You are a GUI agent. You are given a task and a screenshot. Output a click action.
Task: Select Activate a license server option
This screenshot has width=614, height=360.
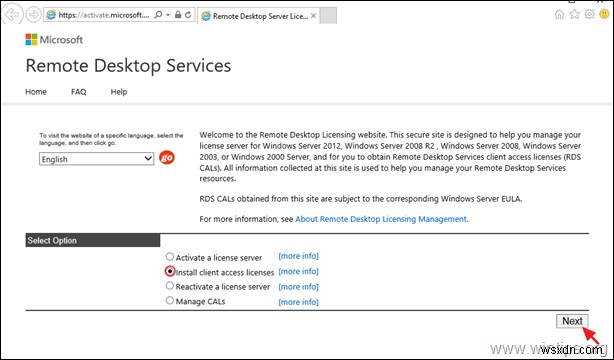(x=170, y=257)
